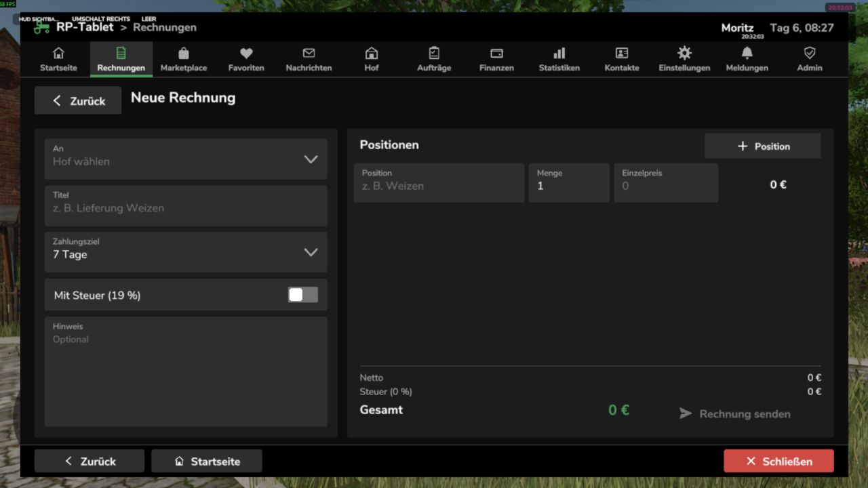Click the Moritz player name
Image resolution: width=868 pixels, height=488 pixels.
click(738, 28)
